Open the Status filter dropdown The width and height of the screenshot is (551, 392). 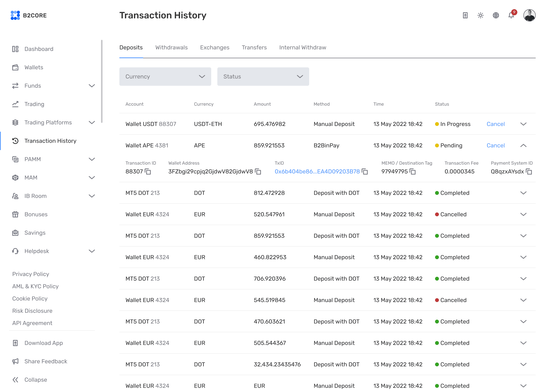263,77
